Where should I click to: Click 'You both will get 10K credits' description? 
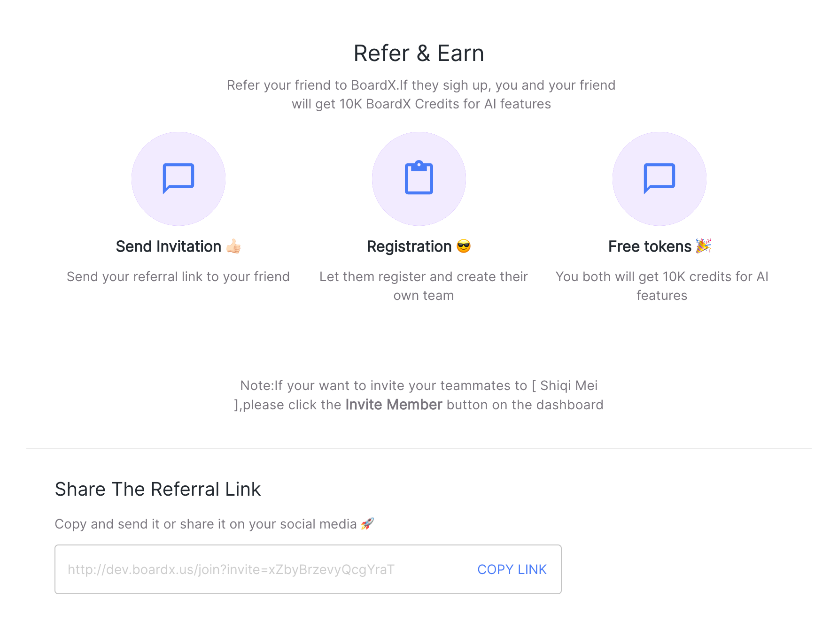(662, 286)
